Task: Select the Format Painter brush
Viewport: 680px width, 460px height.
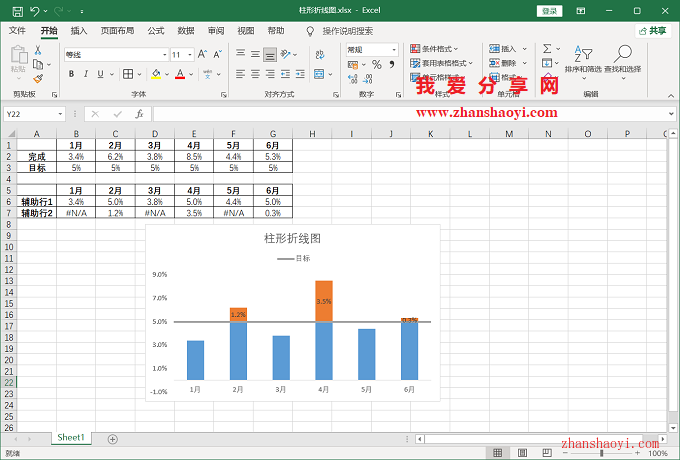Action: click(x=38, y=78)
